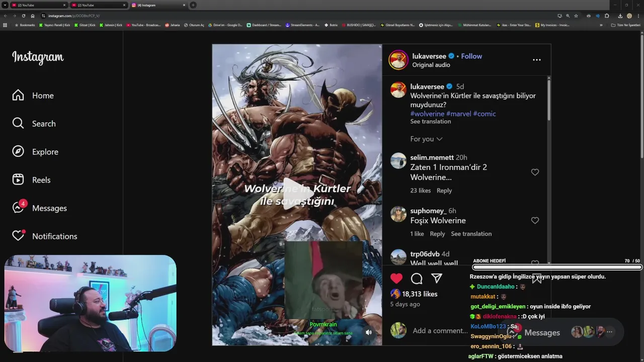The height and width of the screenshot is (362, 644).
Task: Open a new browser tab
Action: point(193,5)
